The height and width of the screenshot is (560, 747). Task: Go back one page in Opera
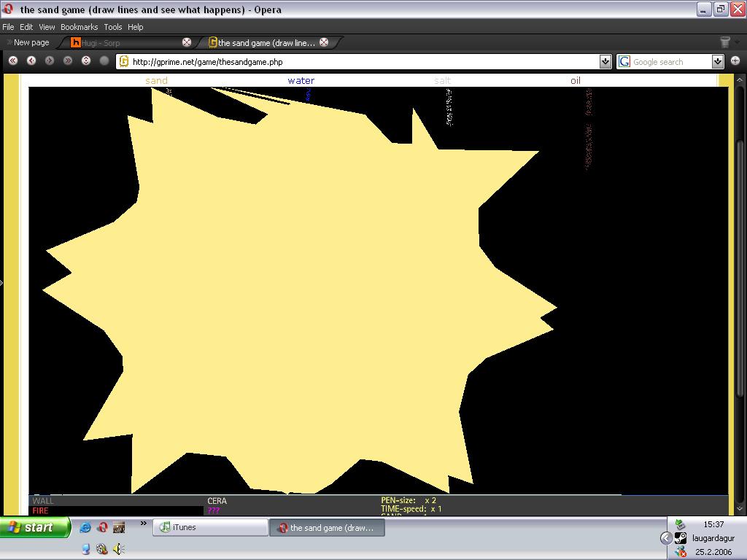[31, 61]
